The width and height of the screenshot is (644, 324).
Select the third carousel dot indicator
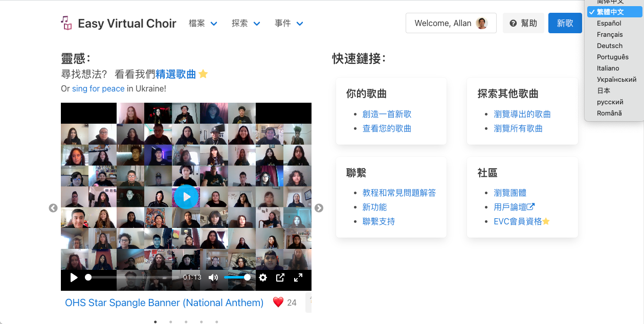click(186, 322)
